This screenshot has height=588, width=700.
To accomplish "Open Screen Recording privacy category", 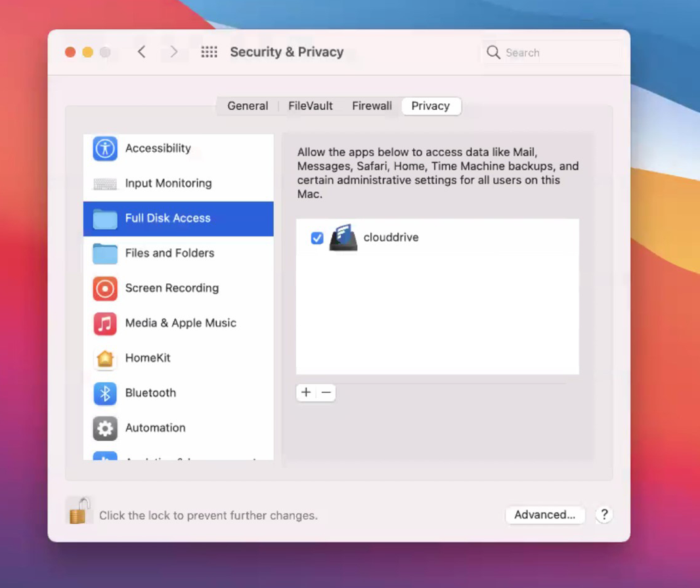I will [171, 288].
